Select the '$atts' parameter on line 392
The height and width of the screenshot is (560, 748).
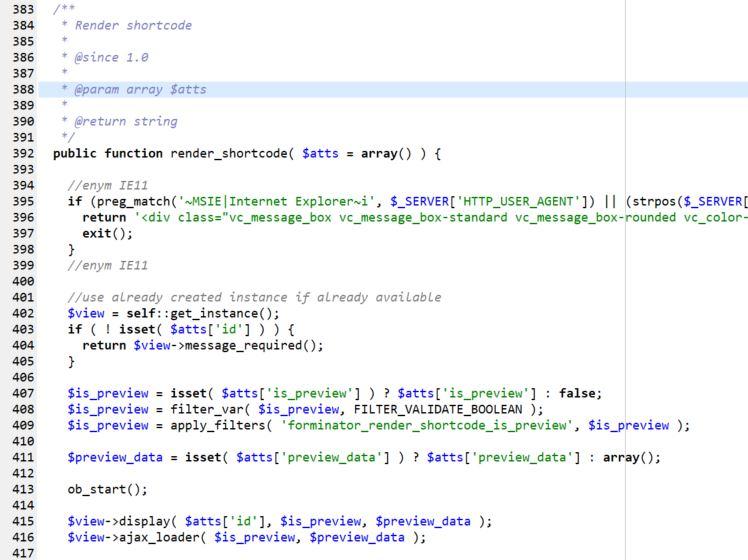click(x=320, y=153)
